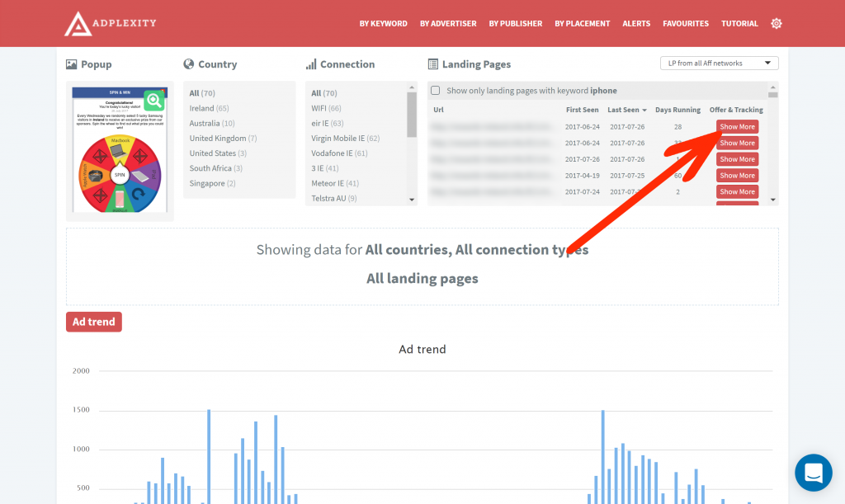Sort by Days Running column
Viewport: 845px width, 504px height.
[677, 110]
